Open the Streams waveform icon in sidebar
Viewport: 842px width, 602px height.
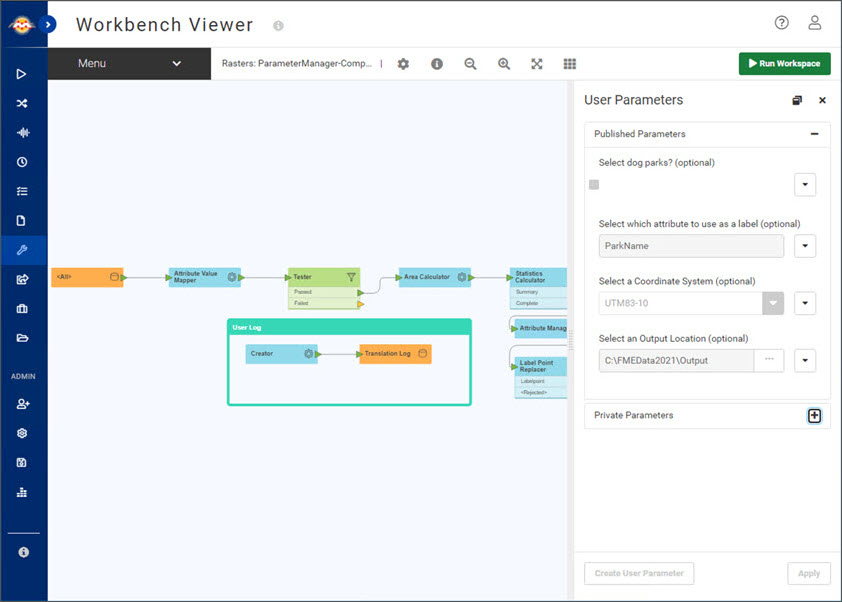pos(23,133)
